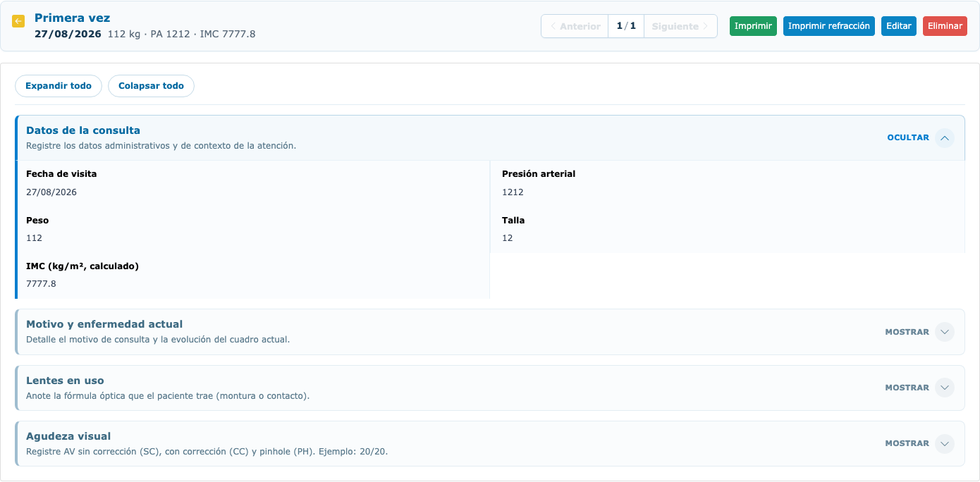Expand Agudeza visual chevron
The height and width of the screenshot is (482, 980).
pyautogui.click(x=945, y=443)
